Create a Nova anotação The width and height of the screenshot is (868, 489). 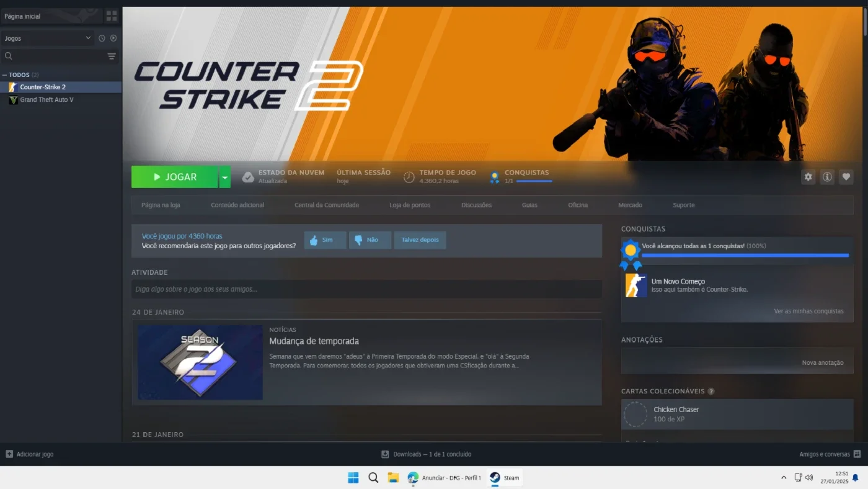click(x=822, y=363)
